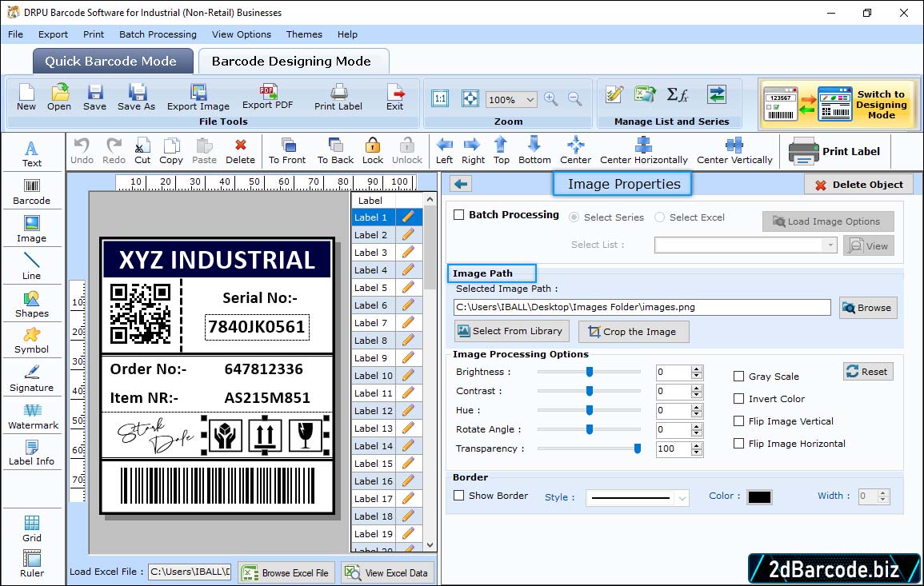The image size is (924, 586).
Task: Enable Batch Processing checkbox
Action: pyautogui.click(x=459, y=215)
